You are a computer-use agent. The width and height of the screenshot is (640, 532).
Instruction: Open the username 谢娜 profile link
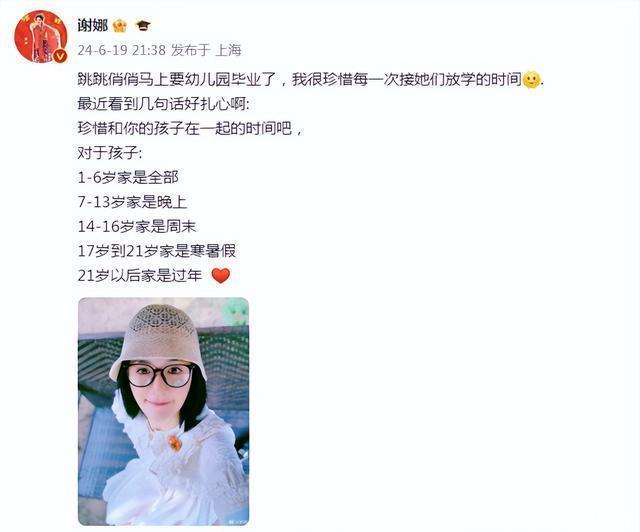click(93, 26)
